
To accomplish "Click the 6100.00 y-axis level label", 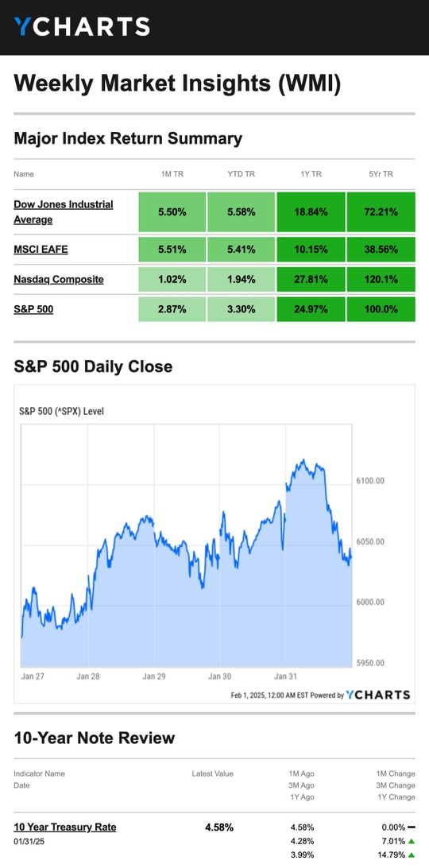I will pyautogui.click(x=369, y=480).
